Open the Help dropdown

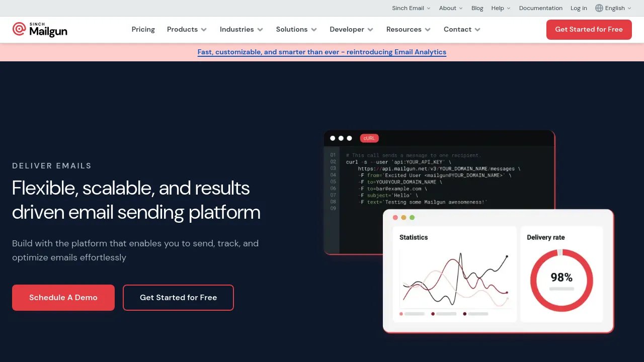click(x=501, y=8)
